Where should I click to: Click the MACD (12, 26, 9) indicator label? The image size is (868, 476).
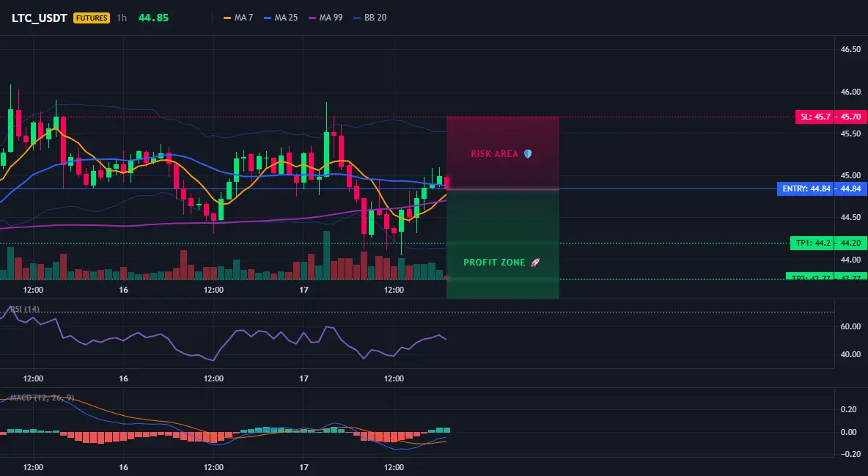click(x=42, y=398)
